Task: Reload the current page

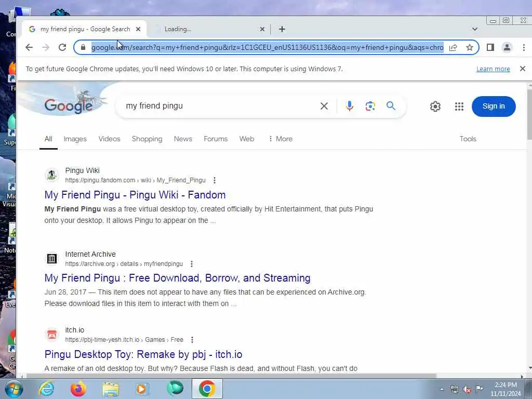Action: click(62, 47)
